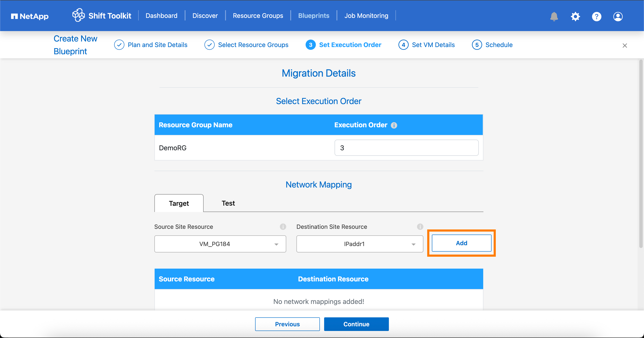Screen dimensions: 644x338
Task: Switch to the Target tab
Action: click(x=179, y=203)
